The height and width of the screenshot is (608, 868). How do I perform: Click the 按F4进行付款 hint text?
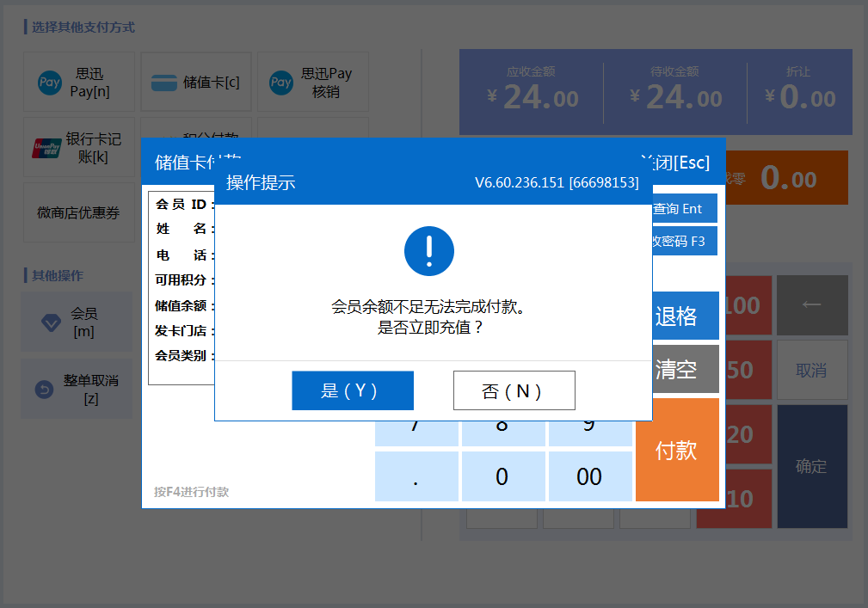pos(192,492)
